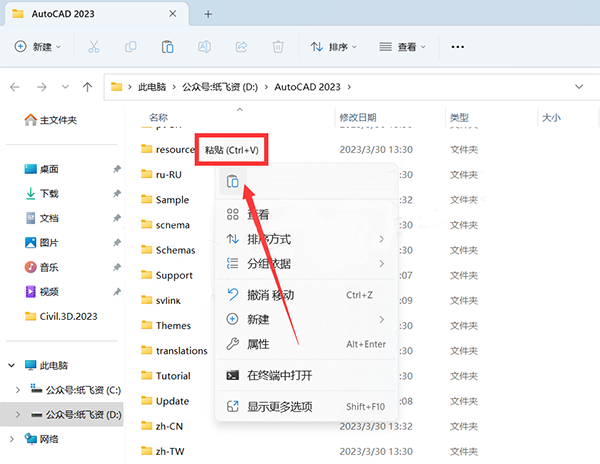This screenshot has height=464, width=600.
Task: Sort by the 名称 column header
Action: pos(158,117)
